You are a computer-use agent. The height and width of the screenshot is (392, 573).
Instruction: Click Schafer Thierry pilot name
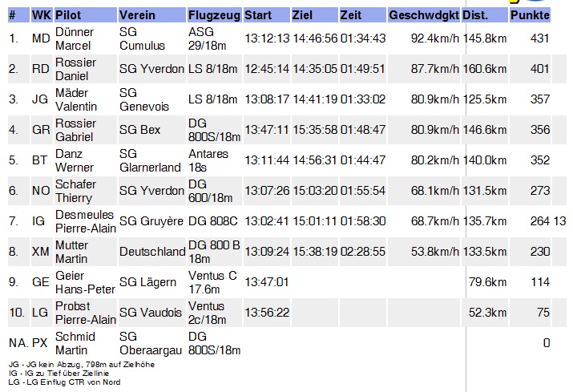tap(75, 191)
